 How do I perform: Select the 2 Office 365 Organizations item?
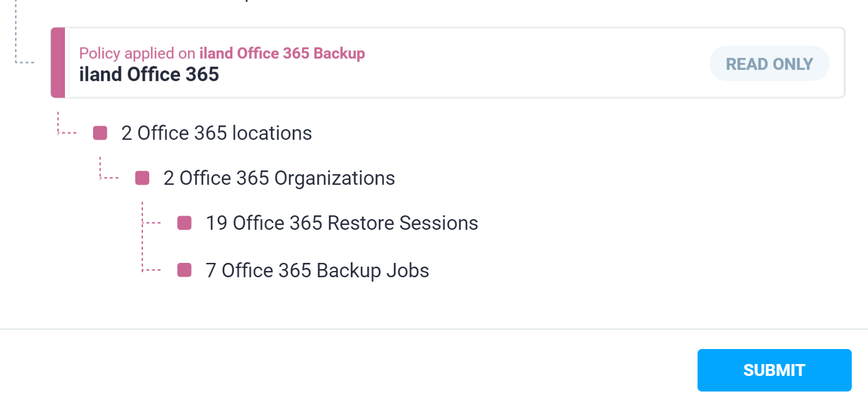tap(279, 178)
